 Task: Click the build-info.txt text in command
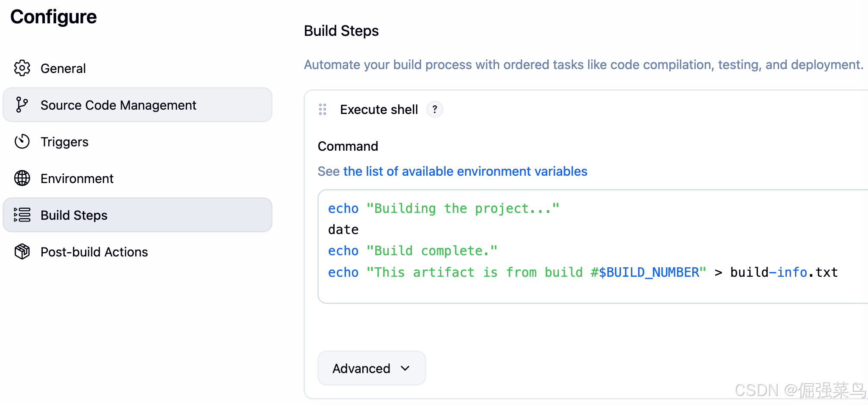[x=784, y=272]
